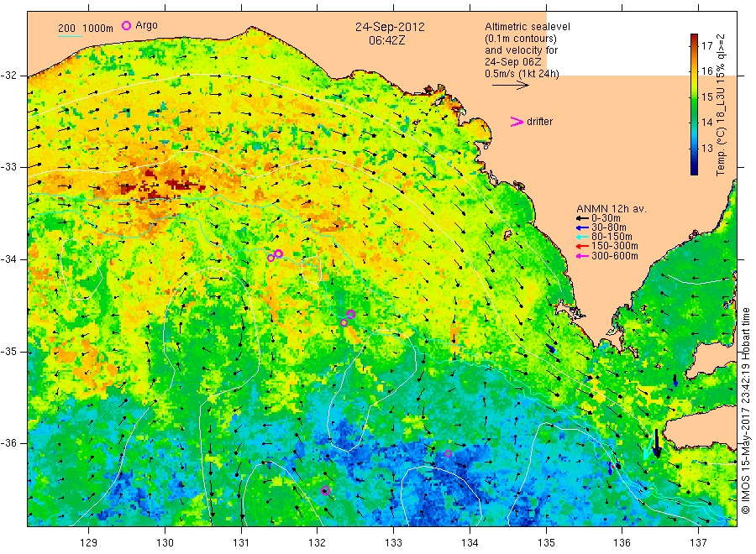Click the '24-Sep-2012' date title
The width and height of the screenshot is (756, 554).
click(390, 27)
